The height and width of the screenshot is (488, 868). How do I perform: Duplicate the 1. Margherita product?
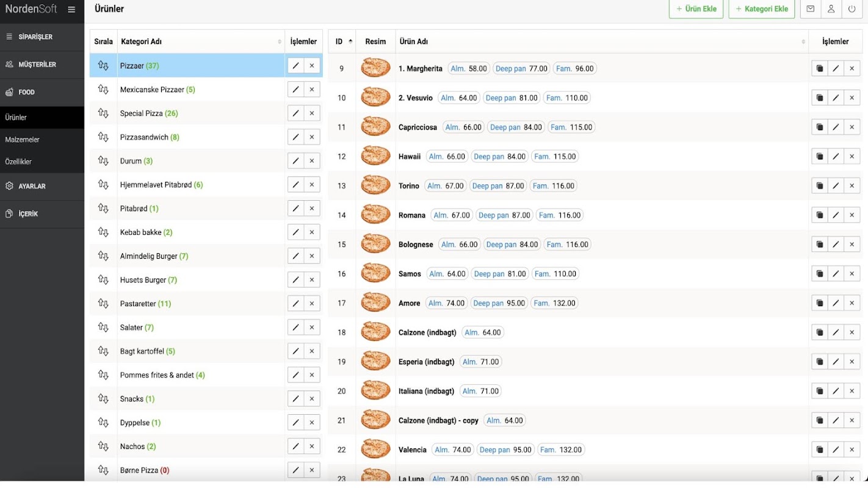point(820,69)
